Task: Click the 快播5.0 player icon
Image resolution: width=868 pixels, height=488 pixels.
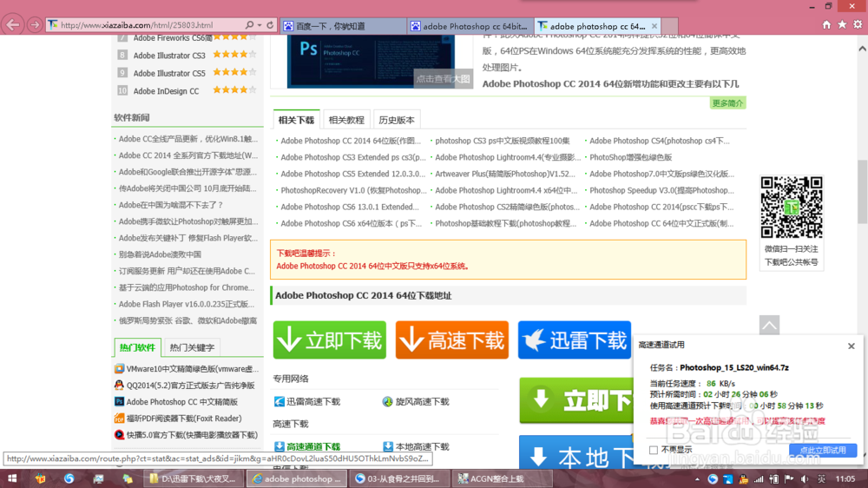Action: point(119,435)
